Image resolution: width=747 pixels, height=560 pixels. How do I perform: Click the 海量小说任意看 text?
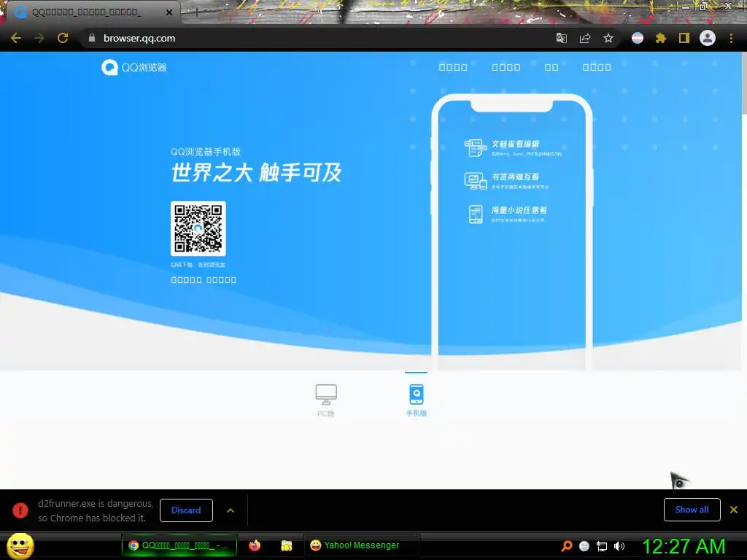pos(519,210)
